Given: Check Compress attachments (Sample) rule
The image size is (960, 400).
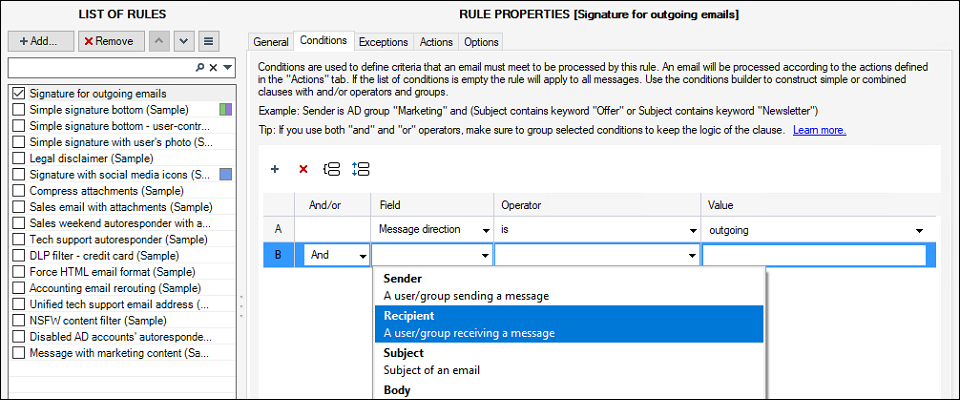Looking at the screenshot, I should point(18,191).
